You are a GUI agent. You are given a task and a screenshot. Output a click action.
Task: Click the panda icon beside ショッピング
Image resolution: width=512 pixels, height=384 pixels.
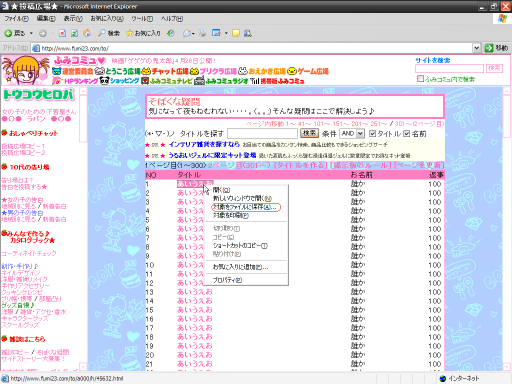pyautogui.click(x=105, y=81)
